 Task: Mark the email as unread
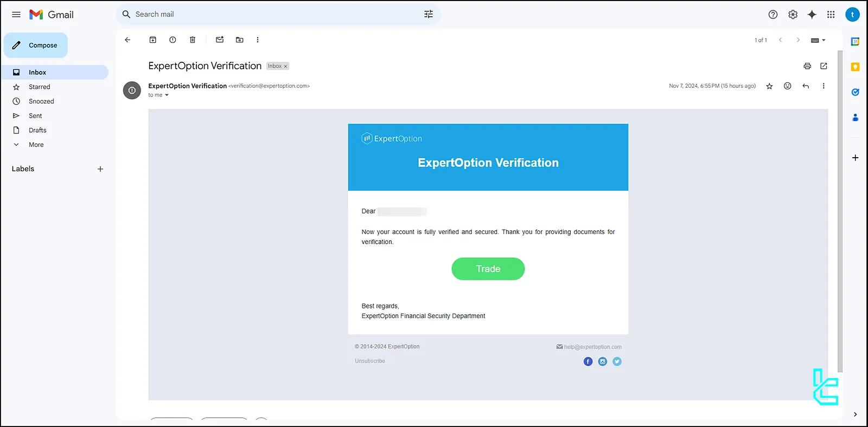220,40
